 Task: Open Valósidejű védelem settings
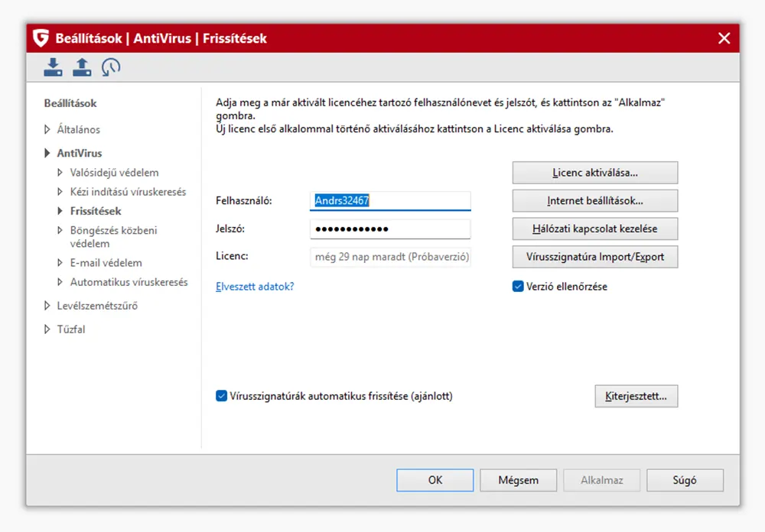coord(114,173)
